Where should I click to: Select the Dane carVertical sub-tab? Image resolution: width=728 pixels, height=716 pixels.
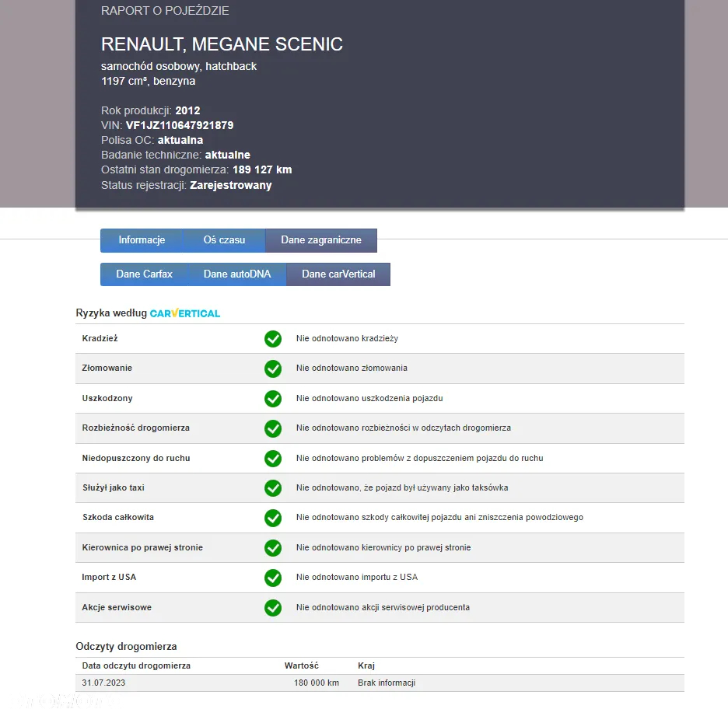[338, 274]
